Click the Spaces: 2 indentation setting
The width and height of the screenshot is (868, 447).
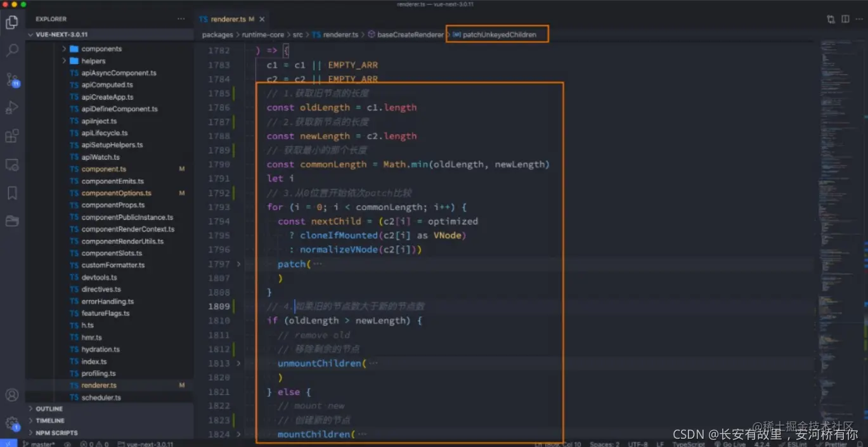point(604,444)
